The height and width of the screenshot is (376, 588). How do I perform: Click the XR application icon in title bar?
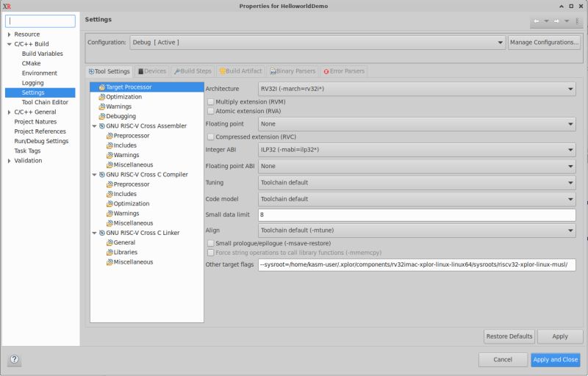[x=7, y=6]
